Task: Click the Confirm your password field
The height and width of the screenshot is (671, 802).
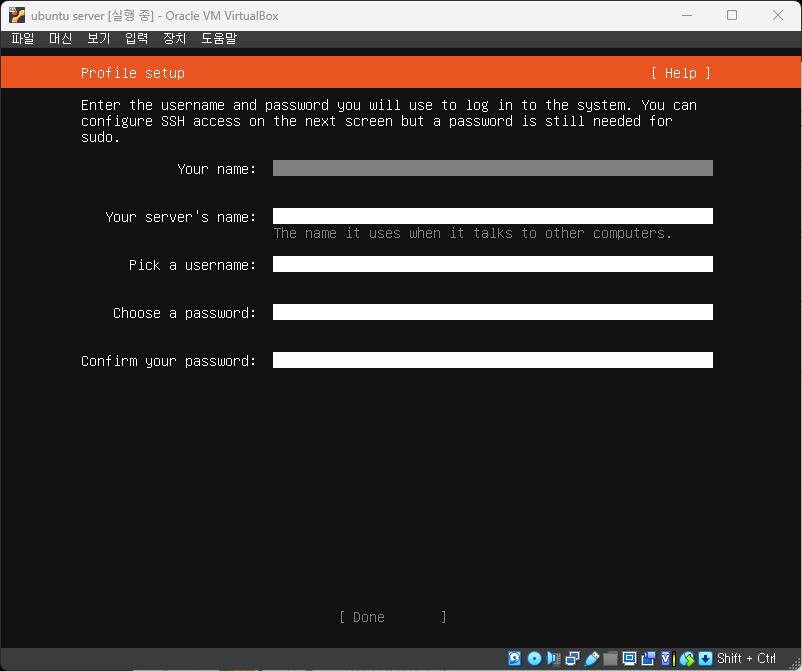Action: 493,360
